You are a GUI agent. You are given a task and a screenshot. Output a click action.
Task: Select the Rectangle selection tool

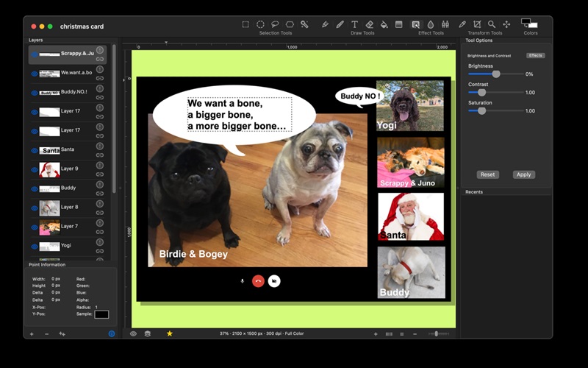pos(245,24)
